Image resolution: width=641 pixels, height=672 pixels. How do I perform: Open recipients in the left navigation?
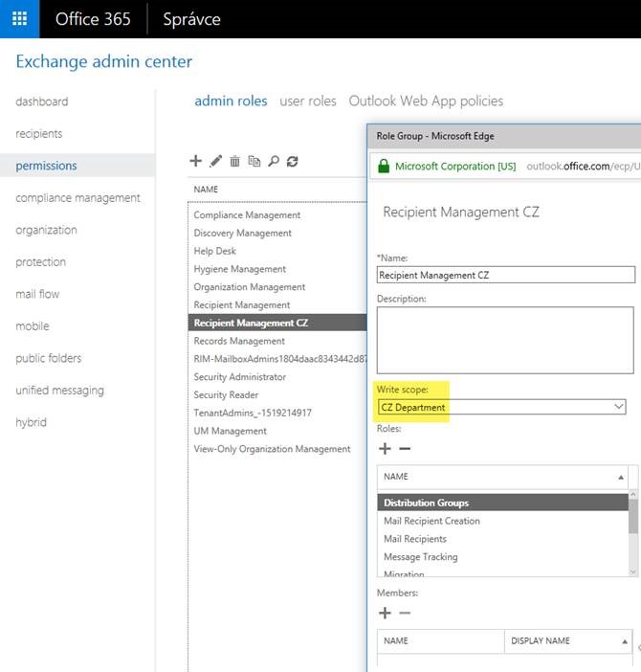[x=39, y=134]
